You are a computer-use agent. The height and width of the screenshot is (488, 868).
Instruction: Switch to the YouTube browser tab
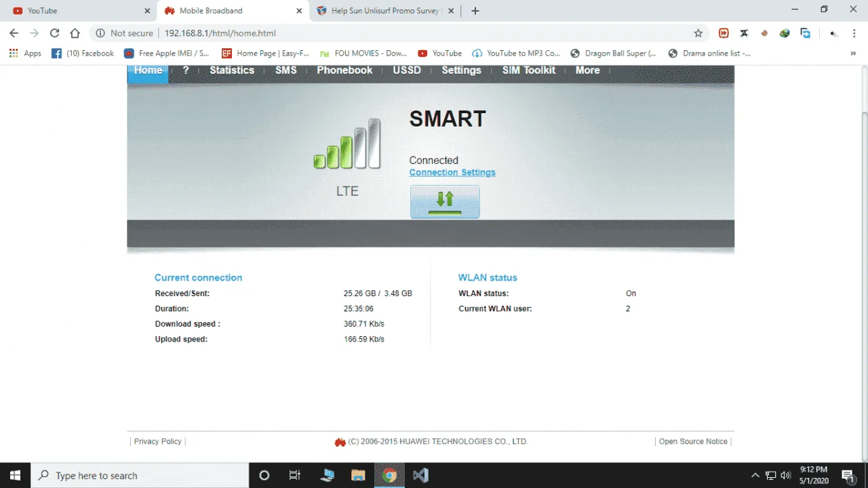click(x=79, y=11)
